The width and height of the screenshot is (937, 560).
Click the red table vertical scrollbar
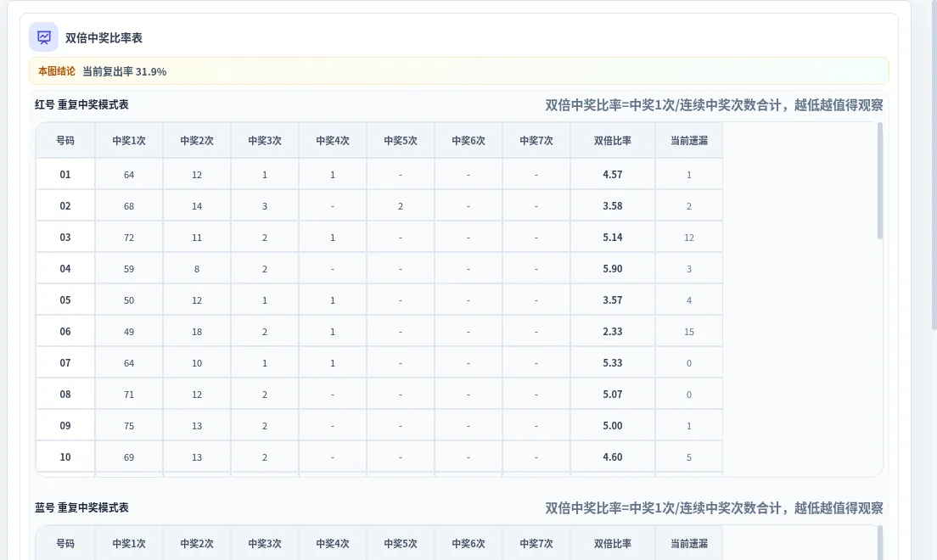[879, 181]
